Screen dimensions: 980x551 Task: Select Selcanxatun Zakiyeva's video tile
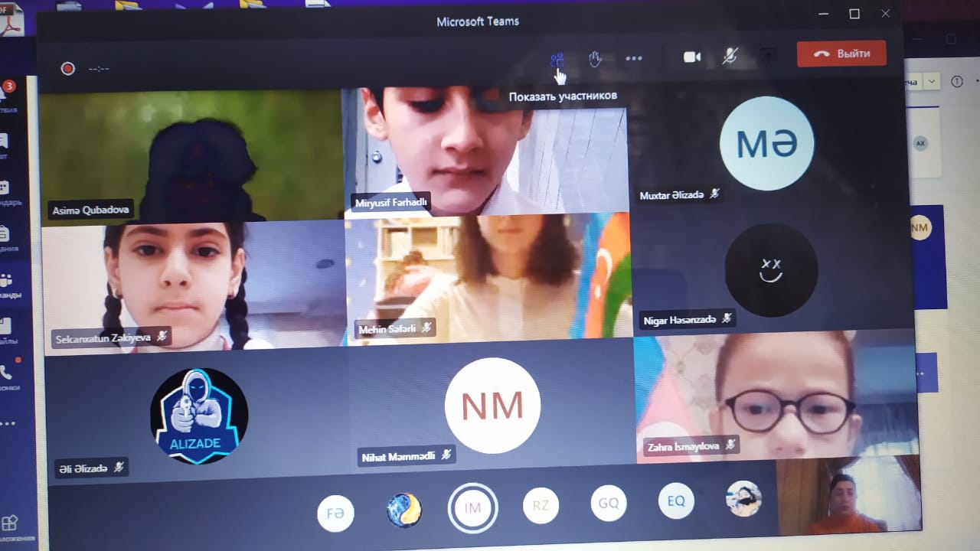(194, 287)
